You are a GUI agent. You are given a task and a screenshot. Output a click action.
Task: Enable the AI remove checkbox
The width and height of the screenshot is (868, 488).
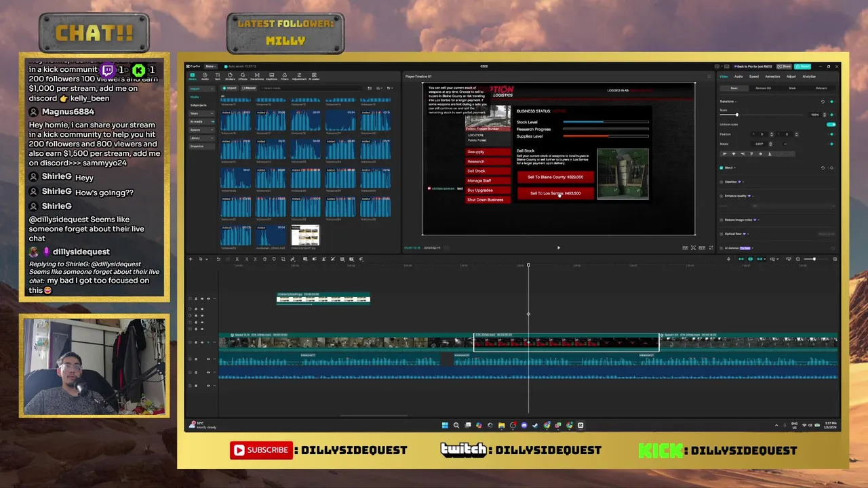(722, 248)
